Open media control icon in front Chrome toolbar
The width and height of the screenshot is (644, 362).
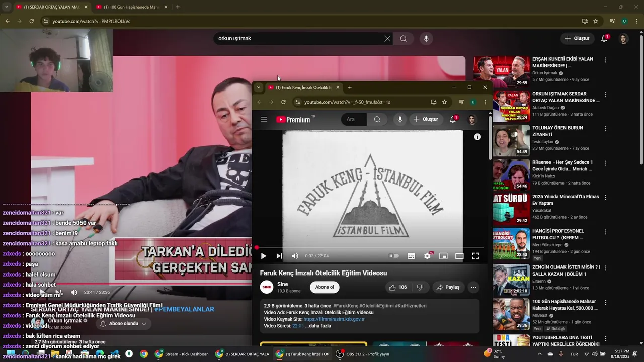click(x=461, y=102)
